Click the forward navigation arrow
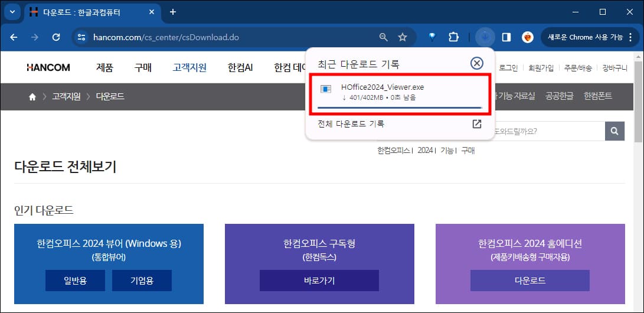 [x=35, y=37]
